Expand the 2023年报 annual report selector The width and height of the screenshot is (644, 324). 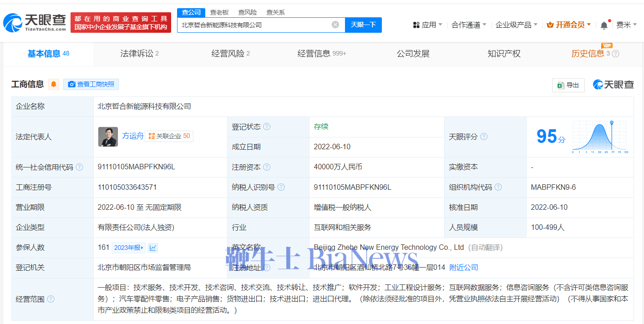coord(128,248)
